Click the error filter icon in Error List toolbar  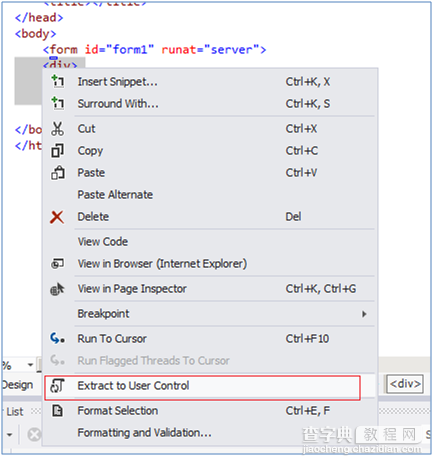(x=34, y=435)
